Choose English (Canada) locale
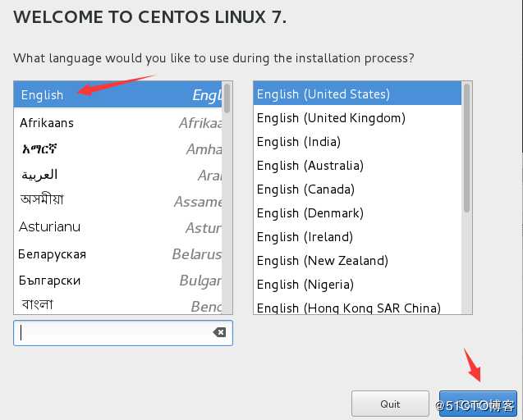523x420 pixels. tap(357, 189)
